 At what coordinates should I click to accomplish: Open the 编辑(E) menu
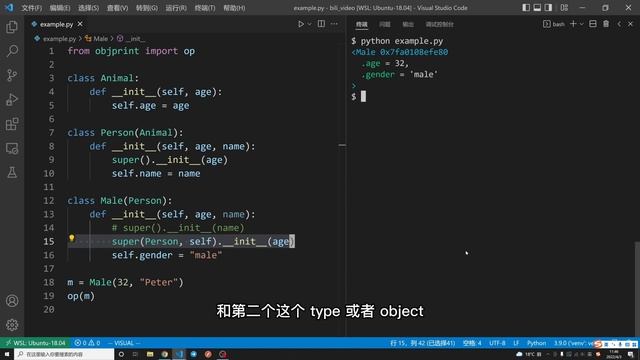point(60,8)
